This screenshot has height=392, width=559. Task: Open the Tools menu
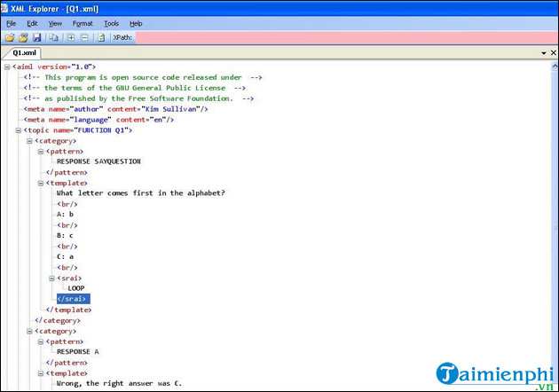coord(111,24)
